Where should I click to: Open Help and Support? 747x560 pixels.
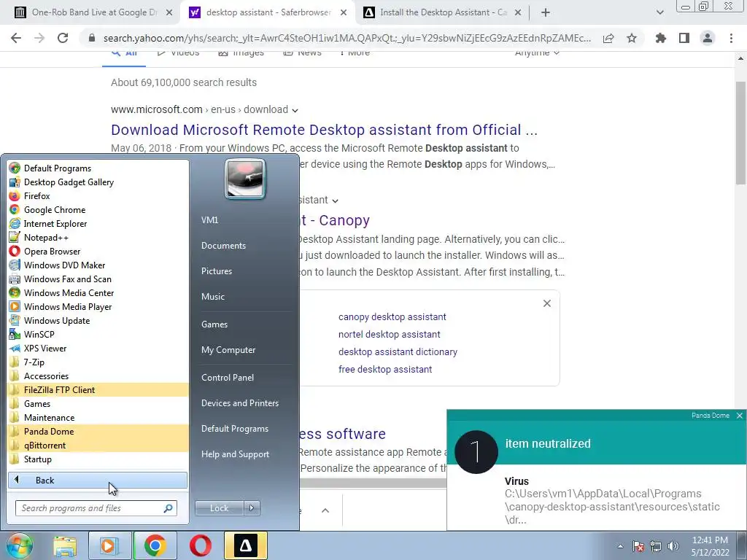click(x=236, y=454)
